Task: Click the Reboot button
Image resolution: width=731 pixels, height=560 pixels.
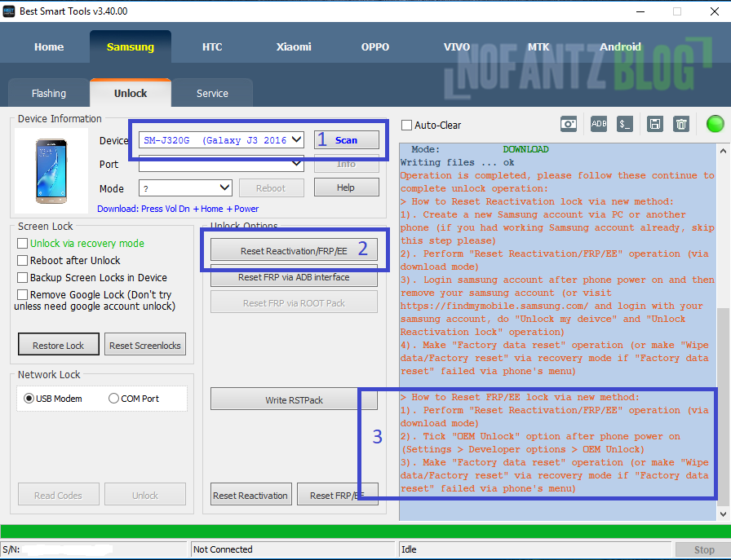Action: point(271,188)
